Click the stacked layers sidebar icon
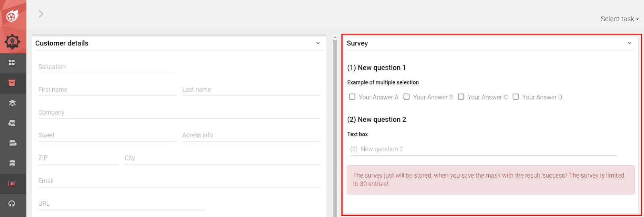Screen dimensions: 644x217 tap(12, 103)
